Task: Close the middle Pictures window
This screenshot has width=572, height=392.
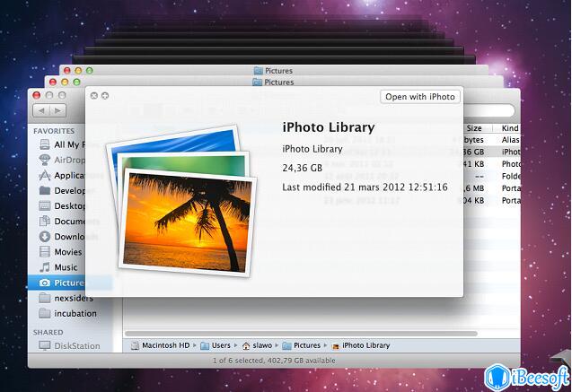Action: pos(53,83)
